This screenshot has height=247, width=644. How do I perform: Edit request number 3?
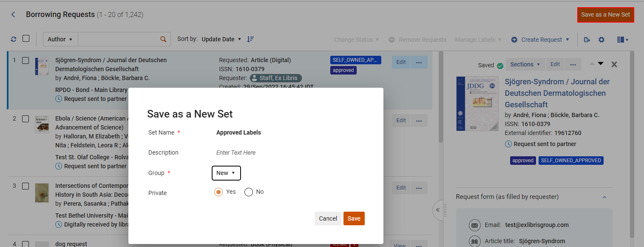[401, 188]
